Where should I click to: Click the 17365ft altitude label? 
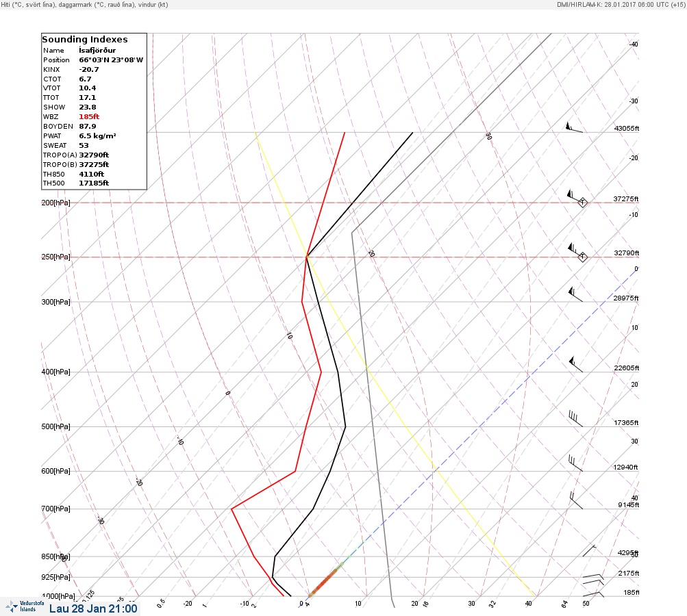626,422
